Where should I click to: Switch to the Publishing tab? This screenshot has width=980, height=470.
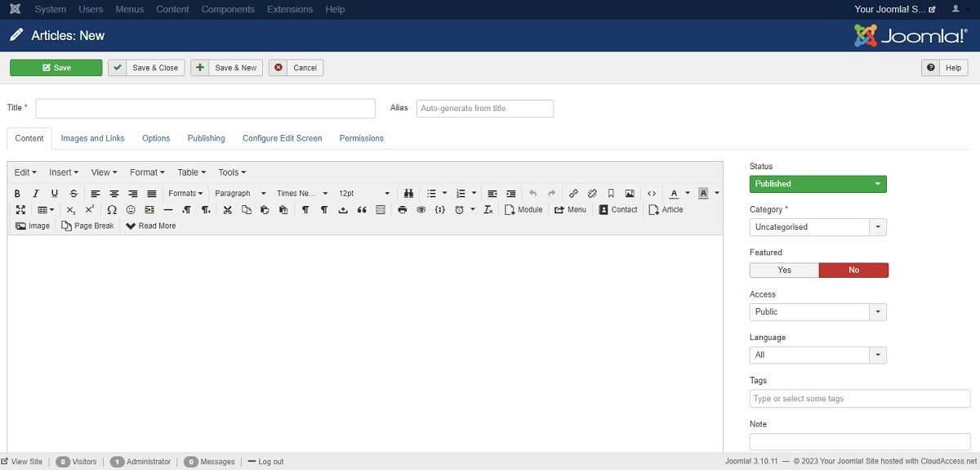click(x=207, y=138)
